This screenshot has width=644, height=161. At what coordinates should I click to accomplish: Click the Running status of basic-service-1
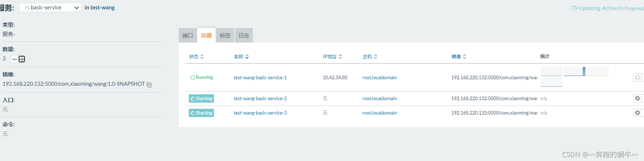tap(202, 77)
